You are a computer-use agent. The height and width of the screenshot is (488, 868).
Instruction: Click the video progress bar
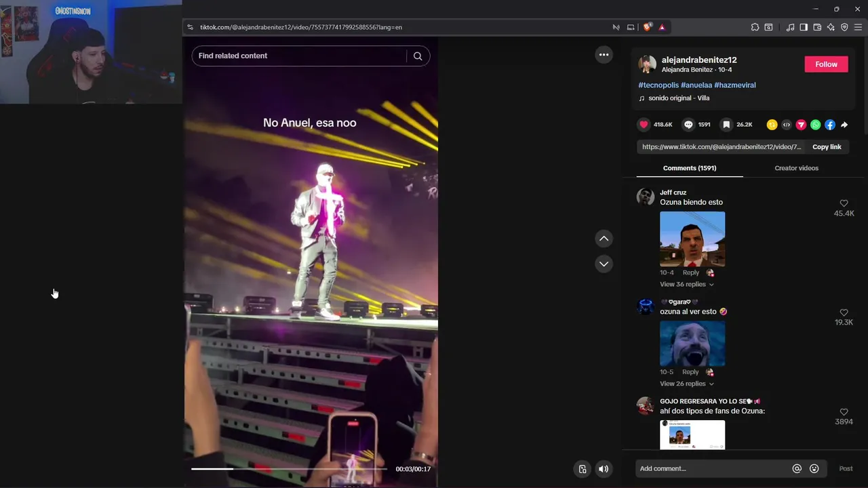pos(289,469)
